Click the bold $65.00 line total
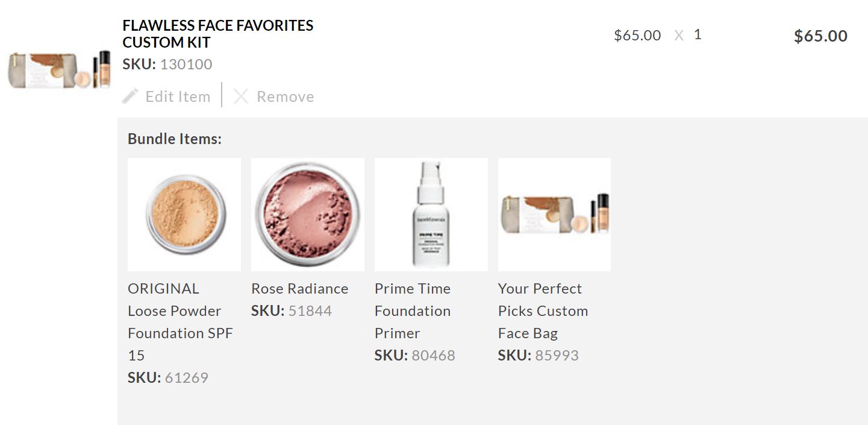Screen dimensions: 868x425 (x=820, y=36)
